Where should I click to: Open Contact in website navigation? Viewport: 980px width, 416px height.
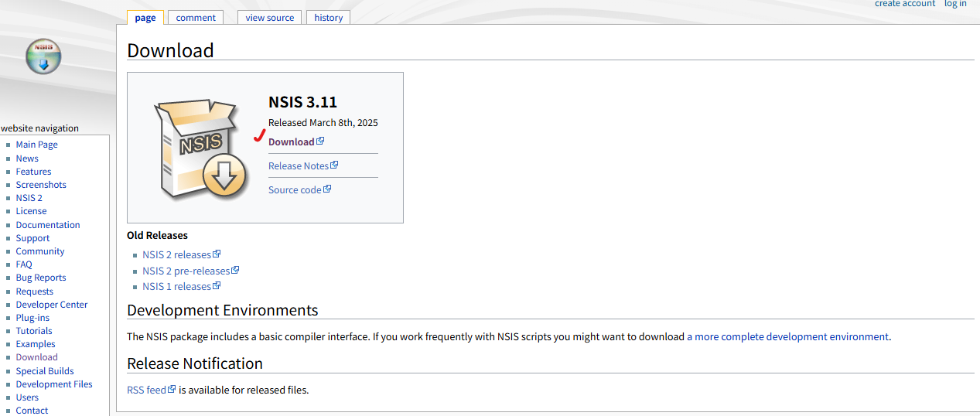(32, 411)
